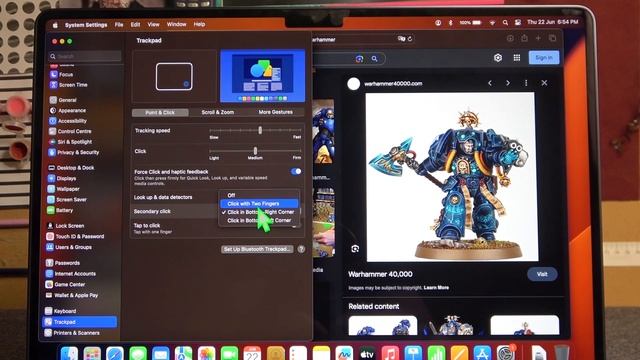Viewport: 640px width, 360px height.
Task: Click the blue search magnifier in browser
Action: pyautogui.click(x=374, y=59)
